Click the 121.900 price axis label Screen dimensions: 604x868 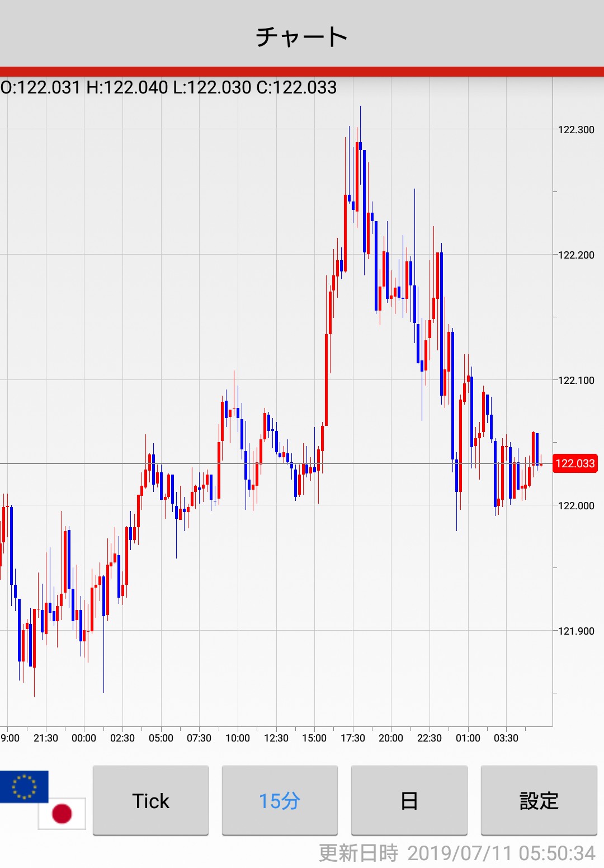(x=576, y=631)
